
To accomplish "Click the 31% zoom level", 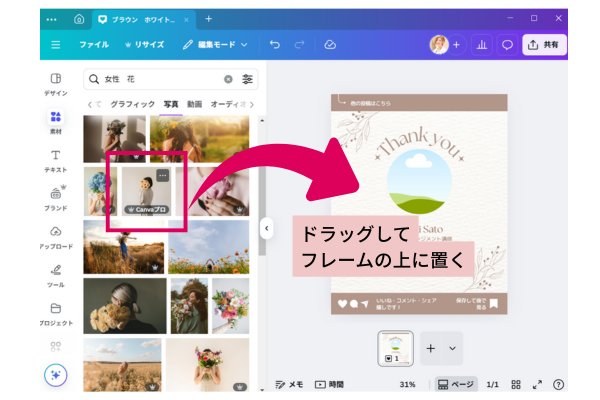I will (407, 384).
